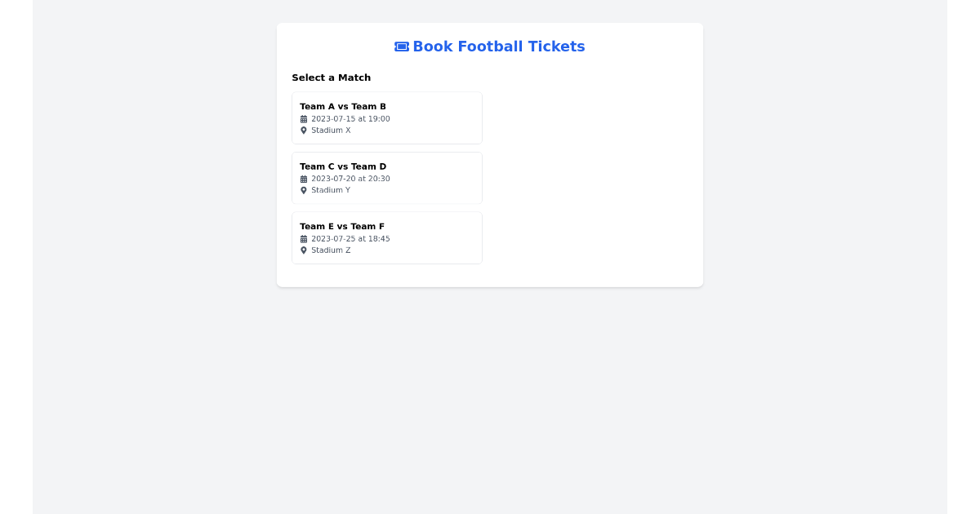Image resolution: width=980 pixels, height=514 pixels.
Task: Click calendar icon for Team A vs Team B
Action: coord(304,119)
